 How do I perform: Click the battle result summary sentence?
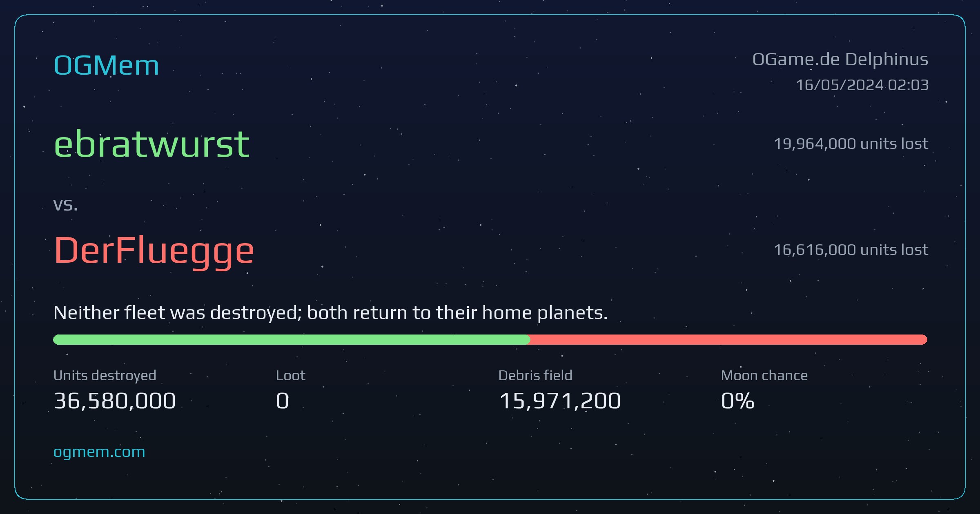click(x=331, y=313)
